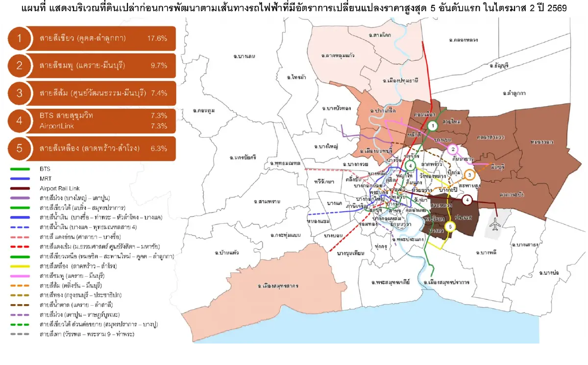Screen dimensions: 588x365
Task: Click the 17.6% value in the first ranking bar
Action: [157, 38]
